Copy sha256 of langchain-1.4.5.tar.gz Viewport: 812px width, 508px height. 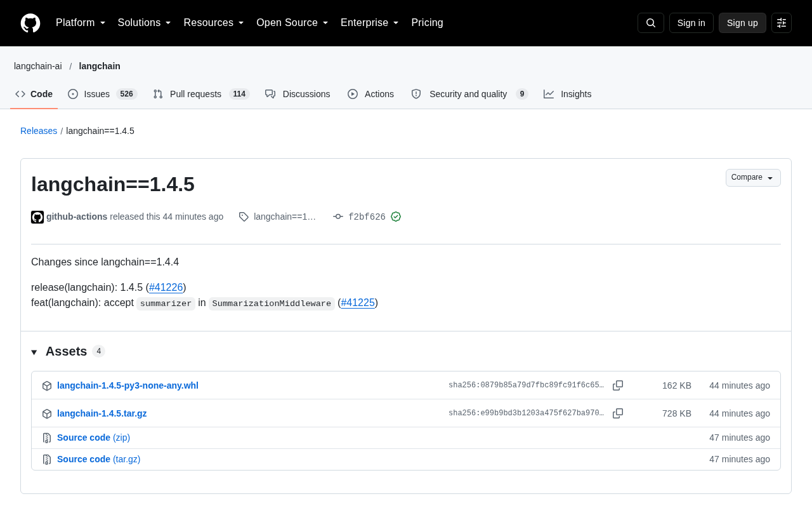point(618,413)
